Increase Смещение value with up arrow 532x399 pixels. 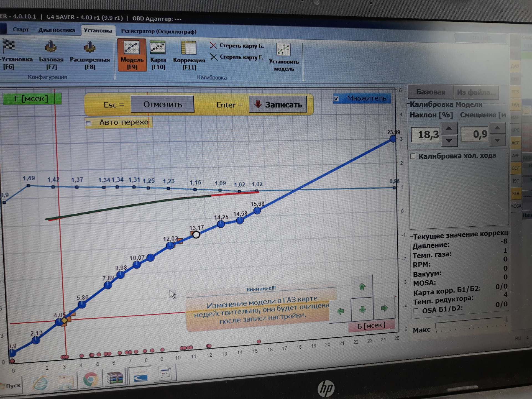click(497, 128)
